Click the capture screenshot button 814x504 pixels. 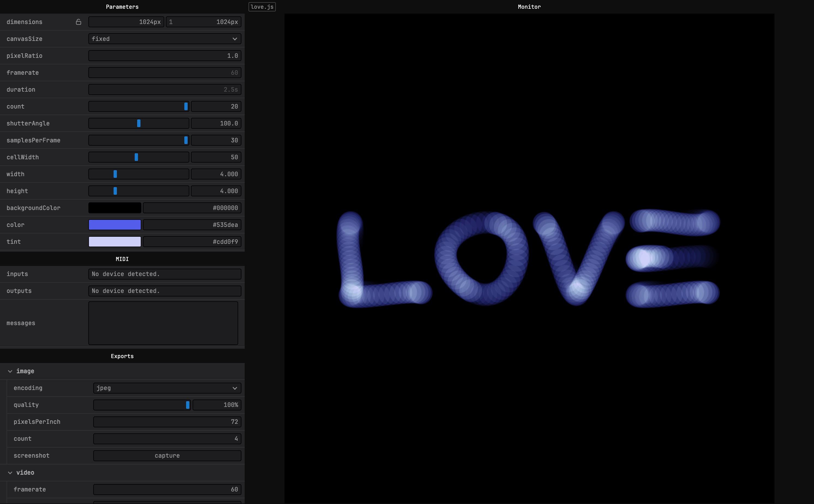[167, 456]
